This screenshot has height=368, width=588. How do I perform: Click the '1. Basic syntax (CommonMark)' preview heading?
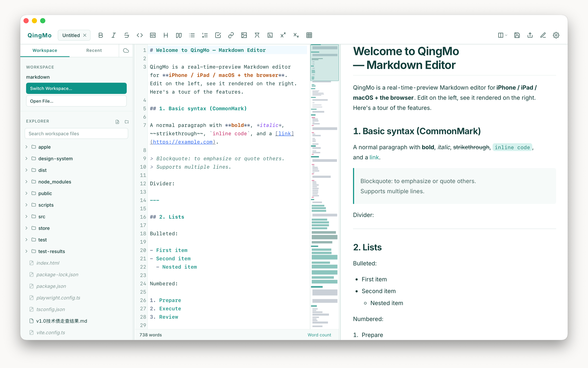click(x=417, y=131)
